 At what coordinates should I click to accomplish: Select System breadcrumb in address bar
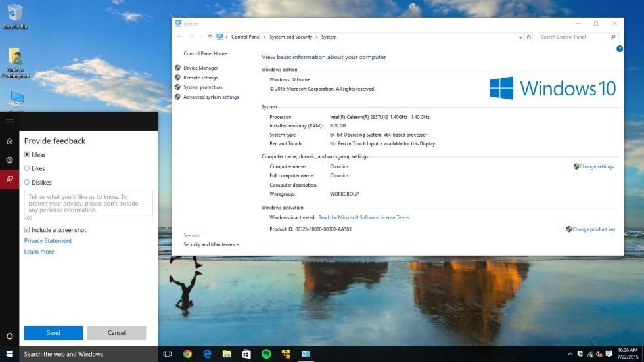pyautogui.click(x=329, y=37)
